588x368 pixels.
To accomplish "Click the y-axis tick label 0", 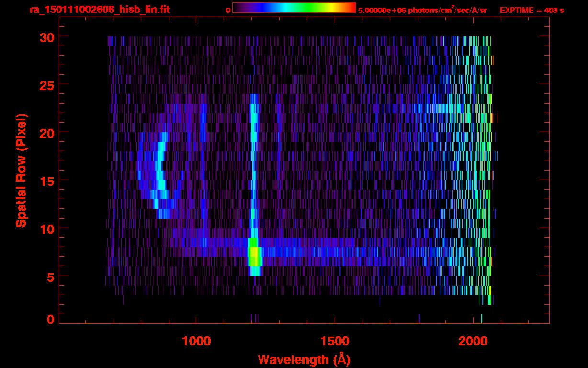I will pos(50,320).
